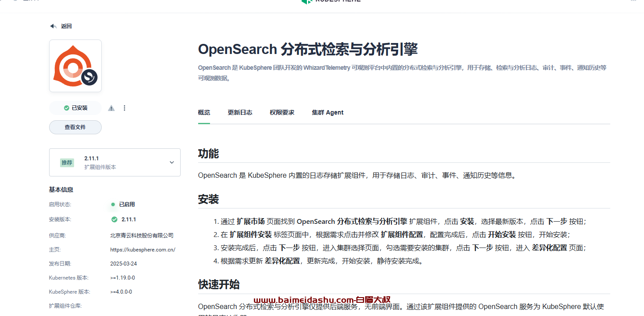This screenshot has width=644, height=316.
Task: Open the 权限要求 tab
Action: point(282,112)
